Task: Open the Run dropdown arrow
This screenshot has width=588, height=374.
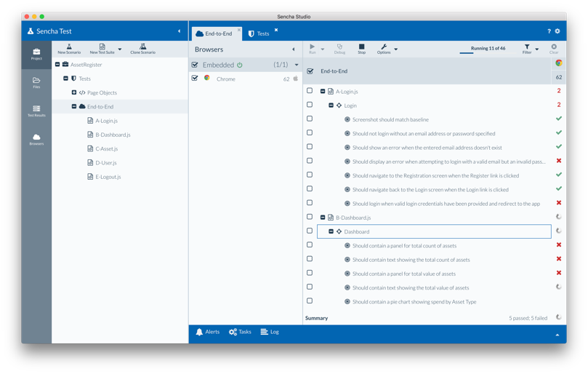Action: pyautogui.click(x=323, y=49)
